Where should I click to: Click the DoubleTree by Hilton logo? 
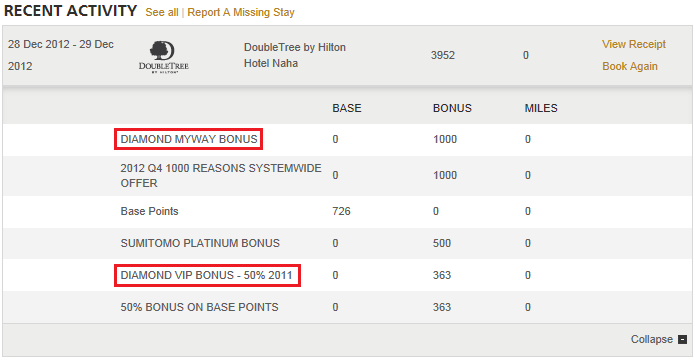pos(164,57)
